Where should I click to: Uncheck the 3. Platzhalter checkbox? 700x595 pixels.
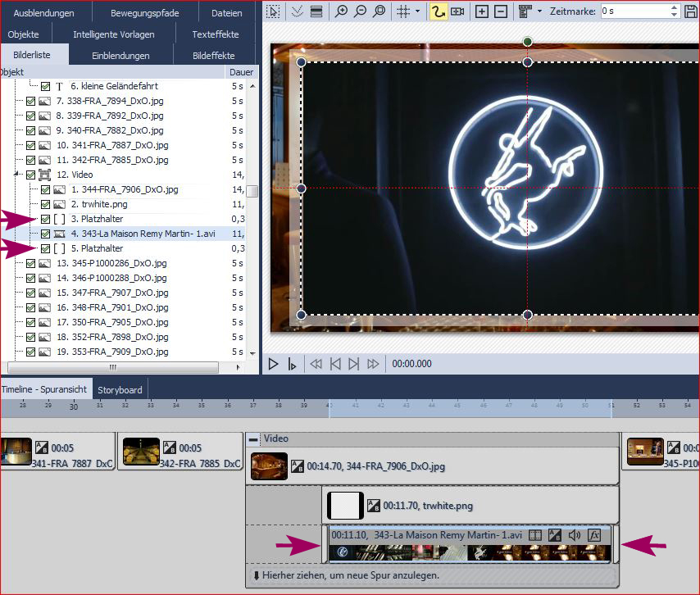pos(44,219)
